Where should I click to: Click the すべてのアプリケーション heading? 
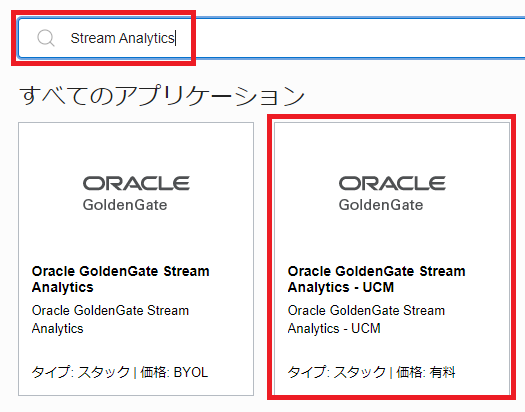pyautogui.click(x=162, y=95)
